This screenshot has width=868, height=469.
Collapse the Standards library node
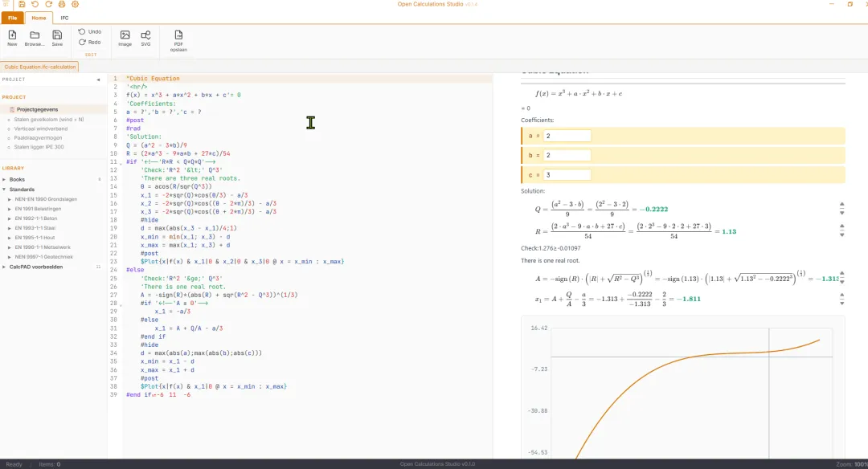tap(5, 190)
